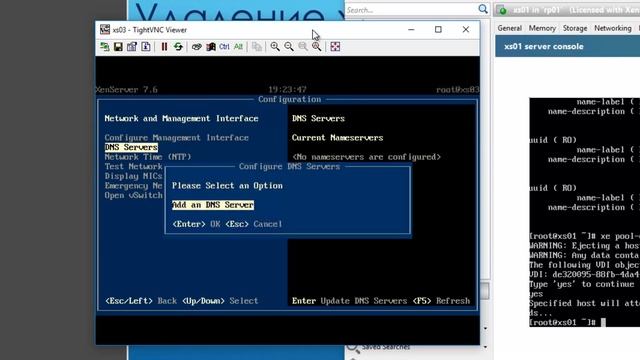The width and height of the screenshot is (640, 360).
Task: Pause the VNC session with red pause icon
Action: [164, 47]
